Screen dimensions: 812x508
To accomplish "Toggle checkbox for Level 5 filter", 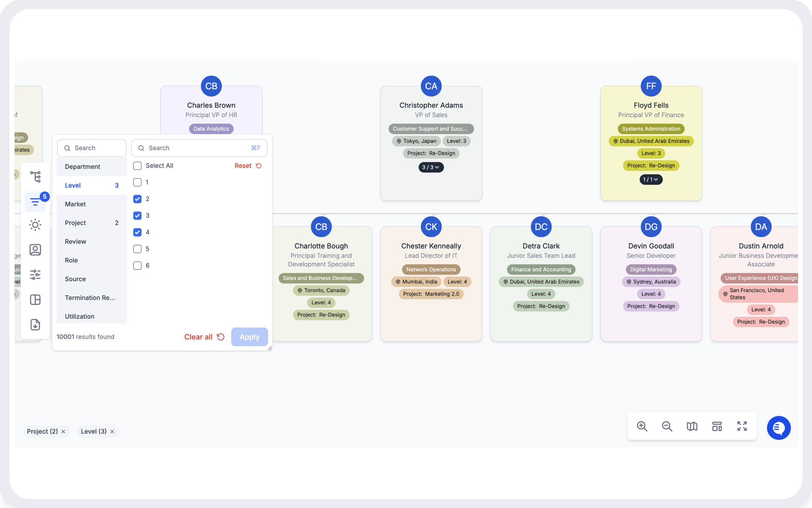I will (x=137, y=249).
